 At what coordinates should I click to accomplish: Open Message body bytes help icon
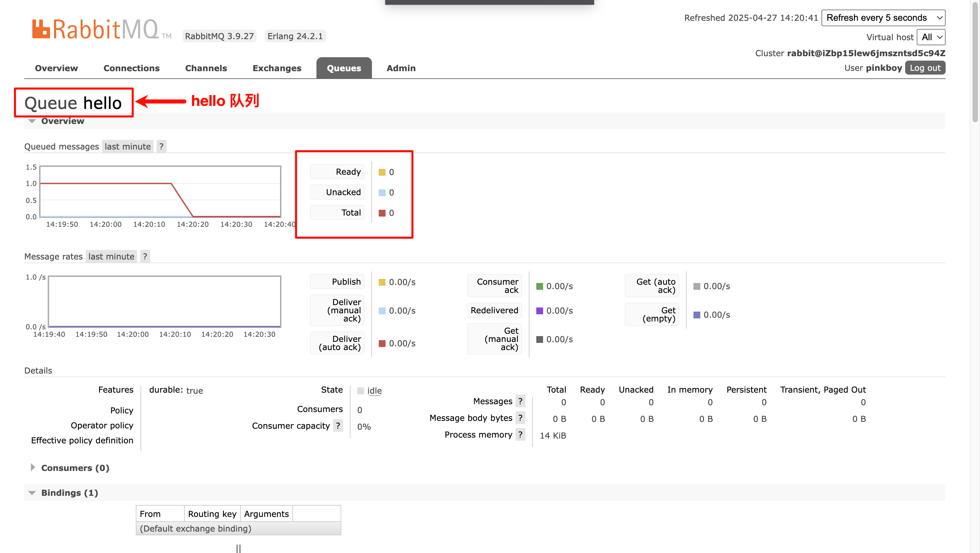[x=520, y=418]
